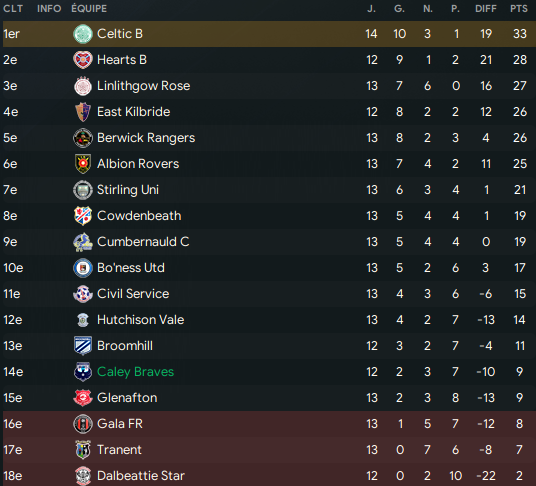536x486 pixels.
Task: Select the Gala FR club badge
Action: click(x=83, y=423)
